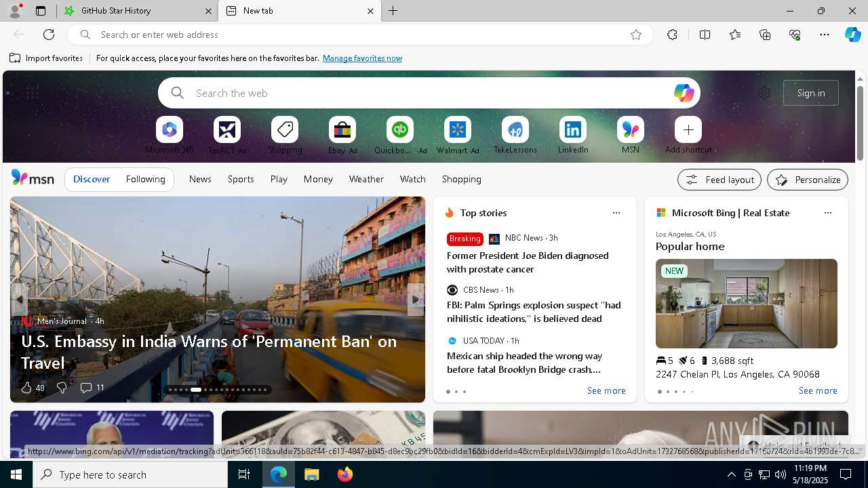Image resolution: width=868 pixels, height=488 pixels.
Task: Add this page to favorites star
Action: [x=635, y=35]
